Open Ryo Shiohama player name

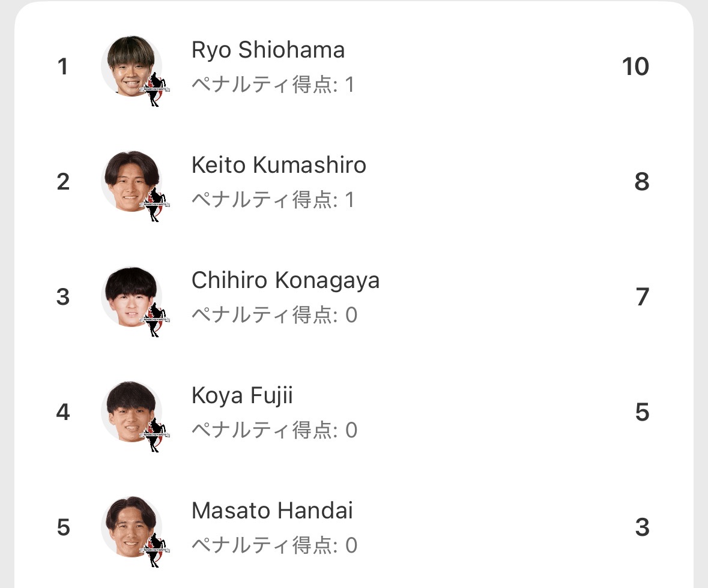pos(268,50)
